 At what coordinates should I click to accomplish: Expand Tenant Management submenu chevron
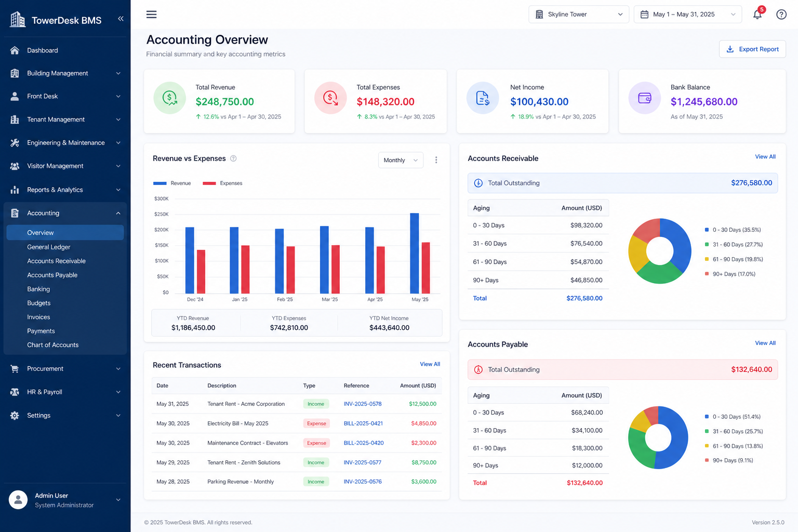(118, 119)
